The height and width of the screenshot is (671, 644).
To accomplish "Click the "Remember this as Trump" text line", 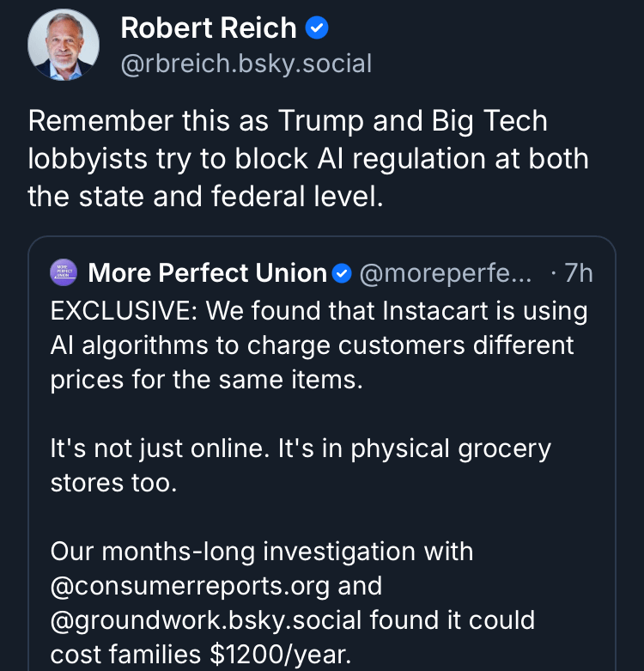I will click(288, 120).
